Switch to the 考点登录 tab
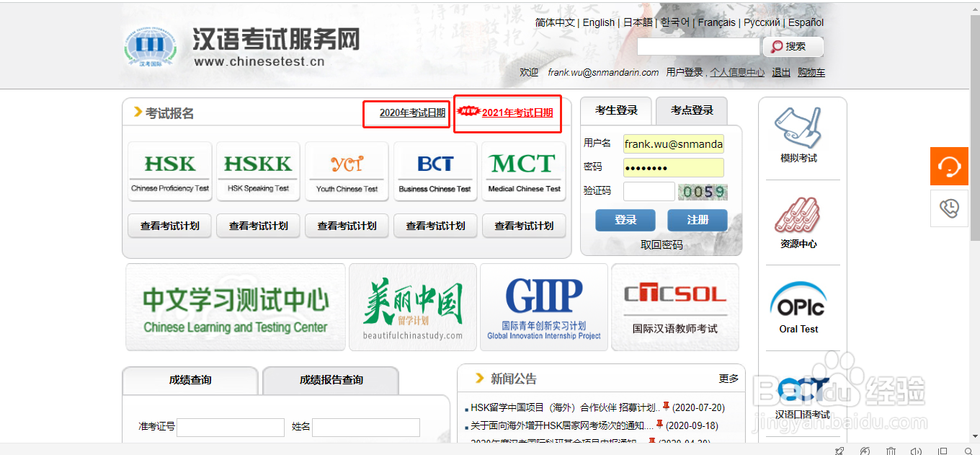 pyautogui.click(x=691, y=110)
